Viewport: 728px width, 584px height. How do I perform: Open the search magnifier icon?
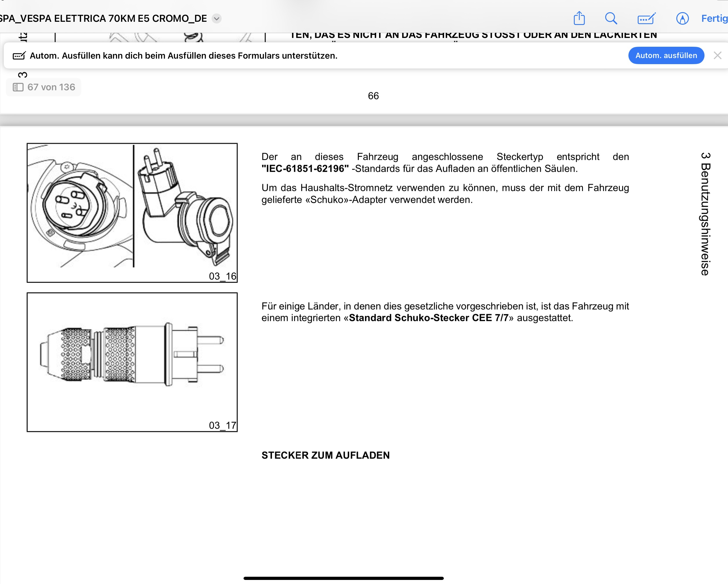611,18
